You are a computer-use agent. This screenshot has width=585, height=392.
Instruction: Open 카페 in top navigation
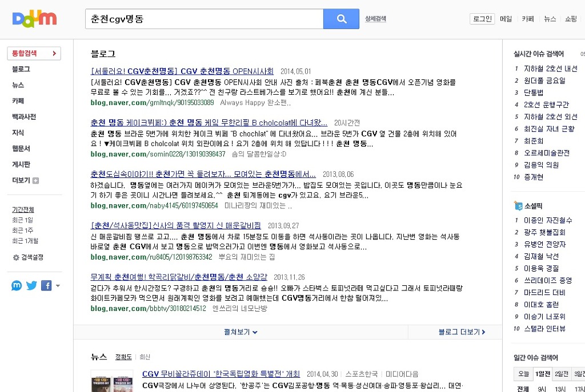coord(528,19)
